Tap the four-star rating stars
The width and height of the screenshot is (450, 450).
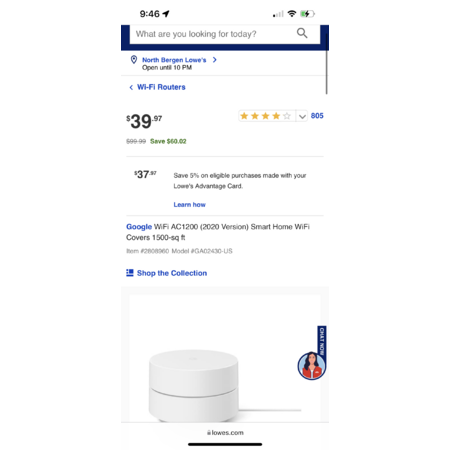click(x=266, y=116)
